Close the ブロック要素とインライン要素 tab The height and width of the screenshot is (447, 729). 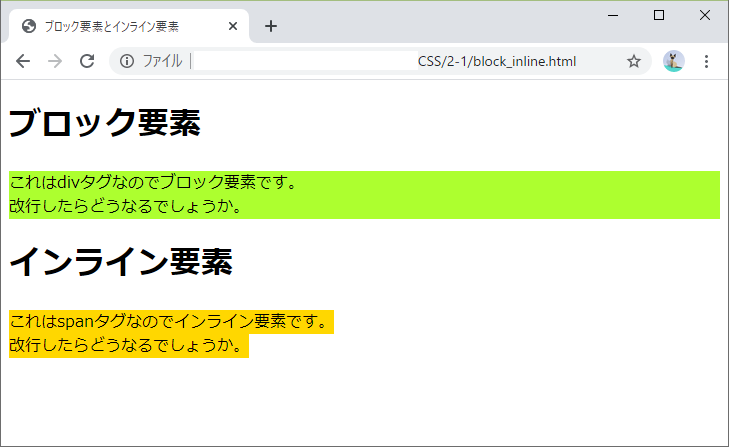click(233, 26)
